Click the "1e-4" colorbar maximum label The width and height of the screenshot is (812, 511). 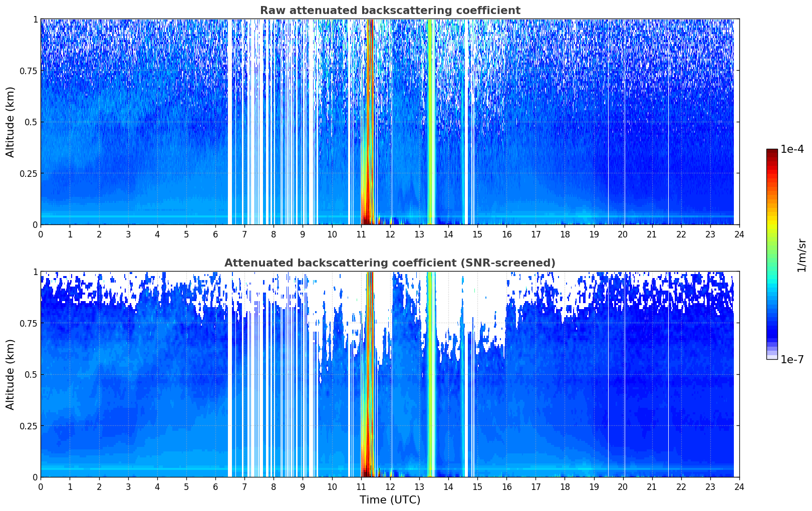coord(792,149)
